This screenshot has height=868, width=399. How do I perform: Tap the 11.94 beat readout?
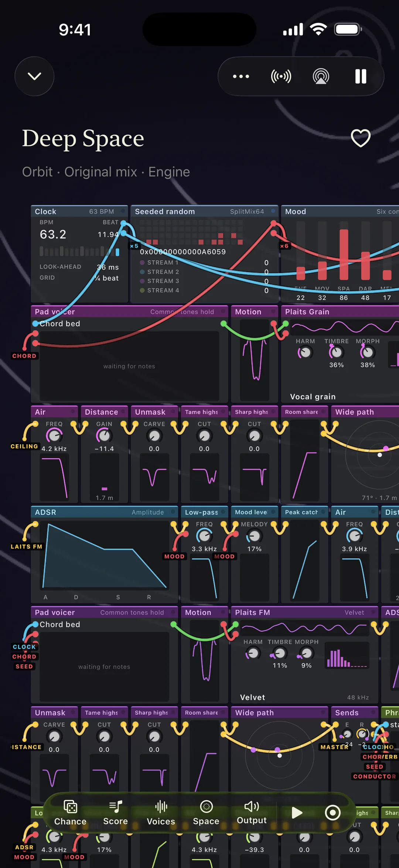[x=108, y=234]
